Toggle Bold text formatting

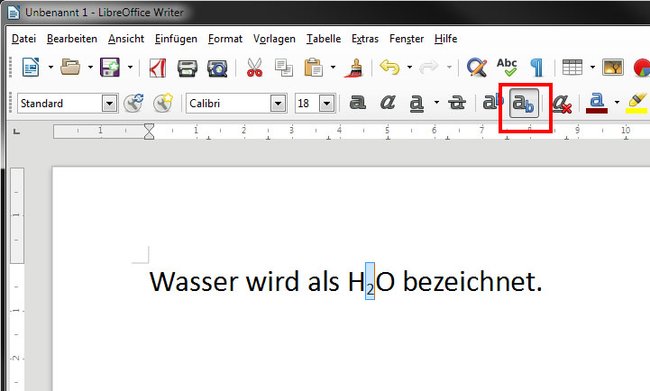pos(357,102)
